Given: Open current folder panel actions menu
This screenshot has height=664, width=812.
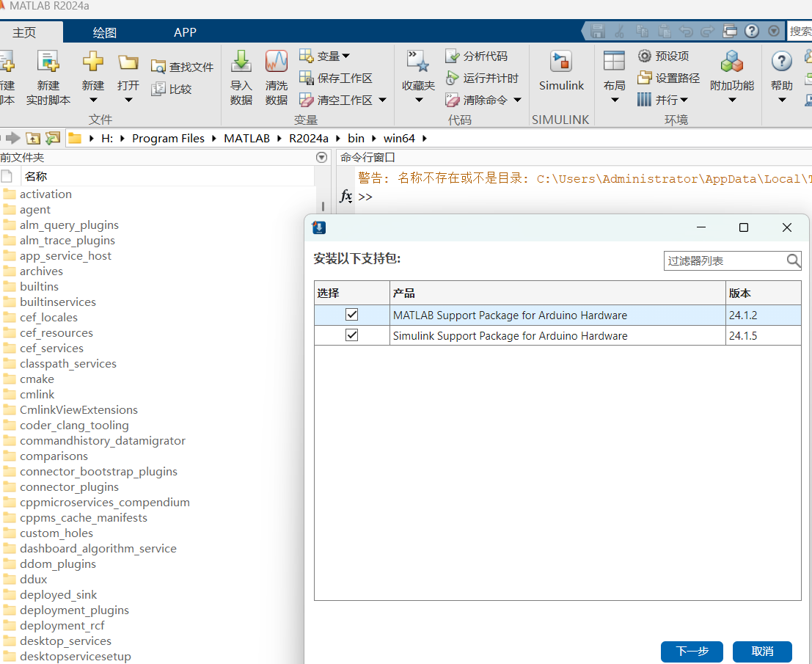Looking at the screenshot, I should click(321, 158).
